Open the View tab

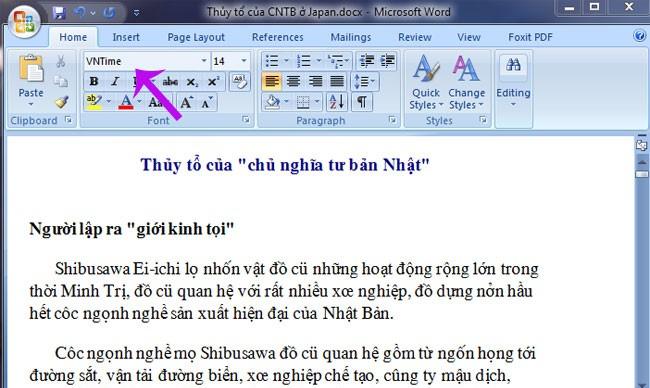tap(468, 37)
